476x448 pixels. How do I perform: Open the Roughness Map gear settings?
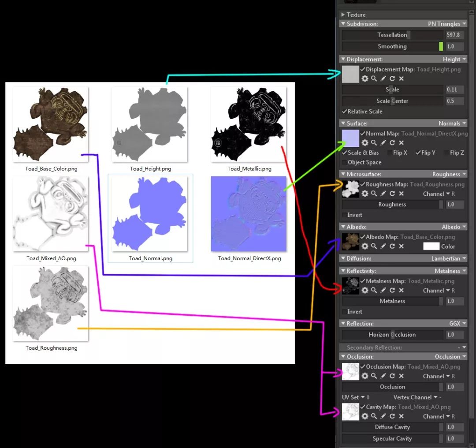(x=365, y=194)
